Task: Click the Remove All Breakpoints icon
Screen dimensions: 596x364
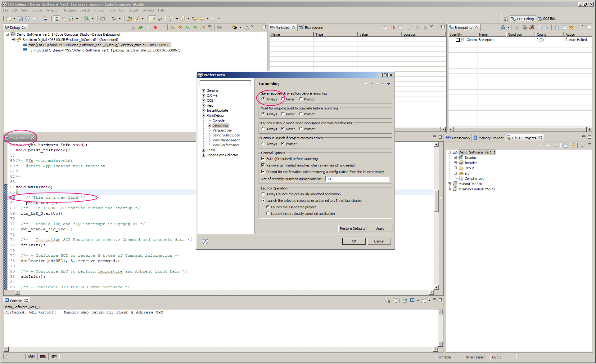Action: click(524, 28)
